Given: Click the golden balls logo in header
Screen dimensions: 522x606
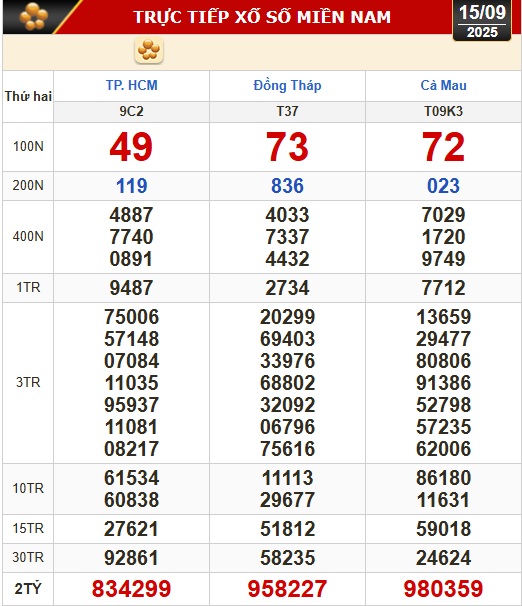Looking at the screenshot, I should click(34, 16).
